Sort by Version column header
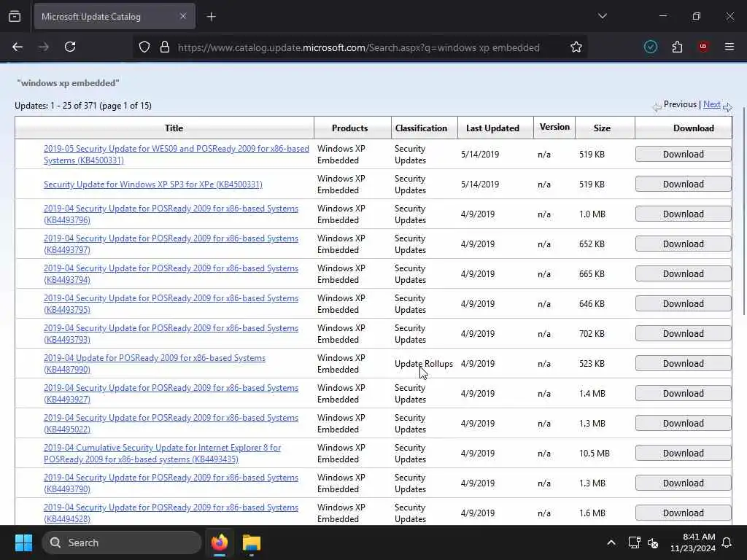Screen dimensions: 747x560 click(554, 127)
